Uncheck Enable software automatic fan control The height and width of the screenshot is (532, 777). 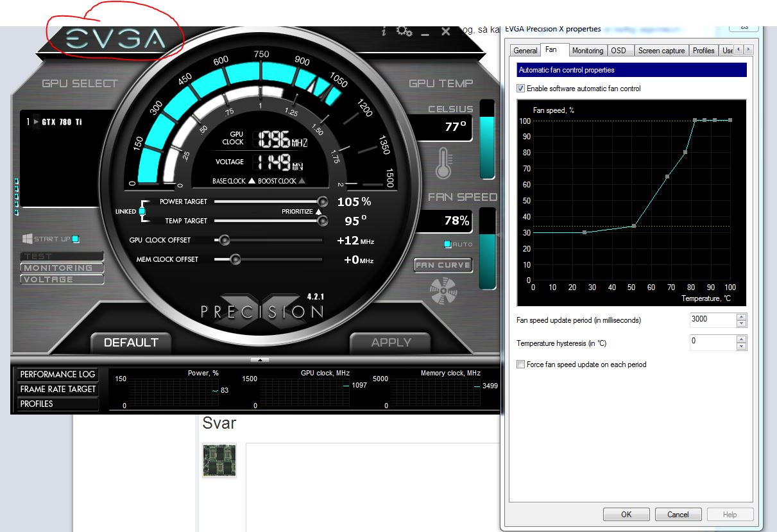[521, 89]
